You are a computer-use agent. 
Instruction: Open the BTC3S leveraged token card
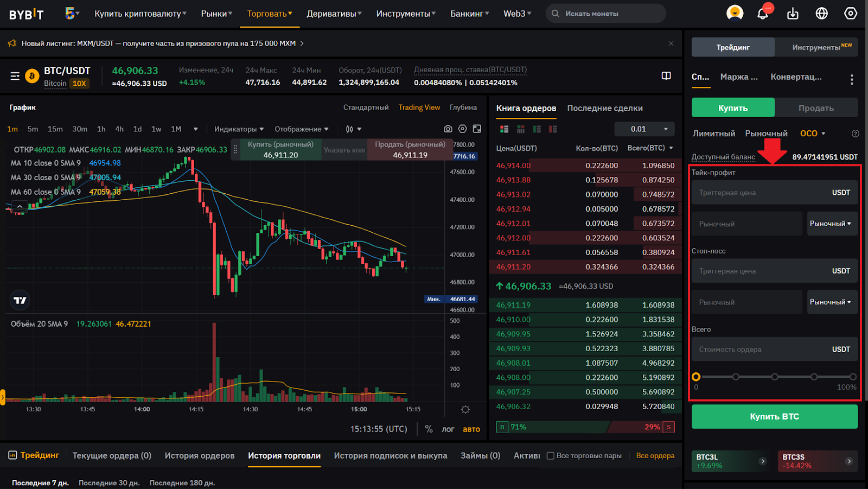818,461
